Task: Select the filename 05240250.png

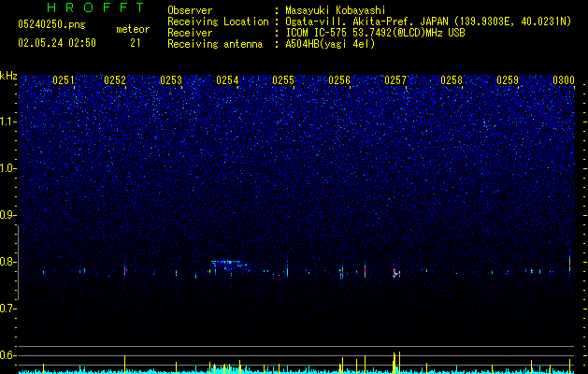Action: pos(51,24)
